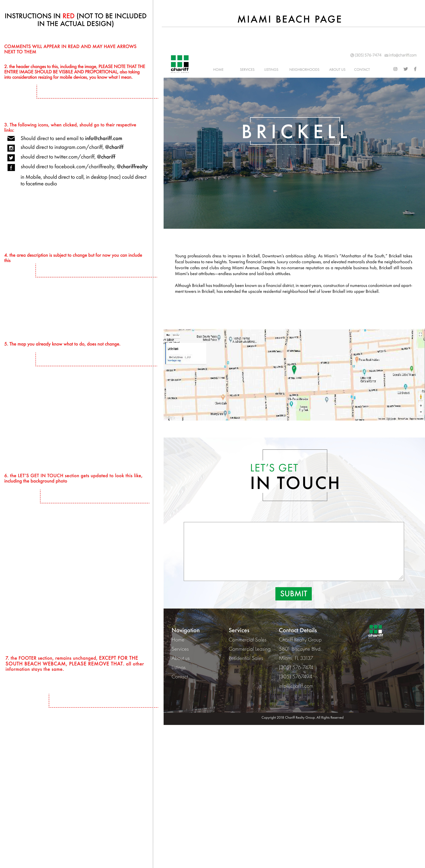Click the Home link in footer Navigation

pyautogui.click(x=178, y=640)
